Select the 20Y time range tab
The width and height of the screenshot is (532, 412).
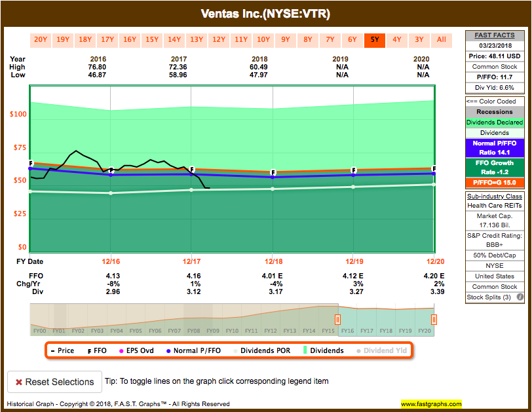pyautogui.click(x=41, y=40)
